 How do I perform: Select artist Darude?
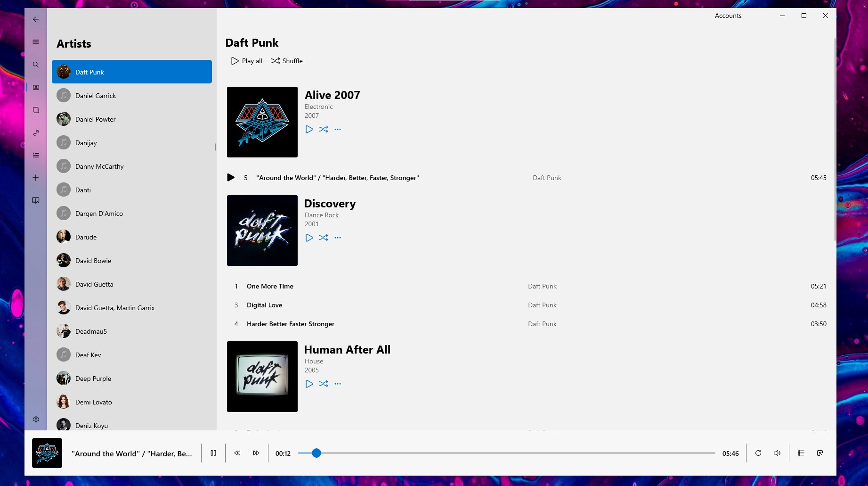[132, 237]
